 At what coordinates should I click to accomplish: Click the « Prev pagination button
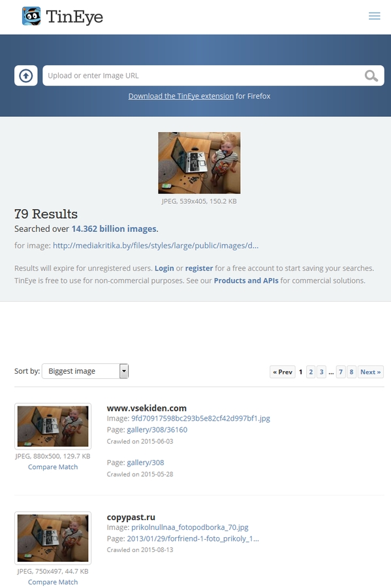pyautogui.click(x=283, y=372)
